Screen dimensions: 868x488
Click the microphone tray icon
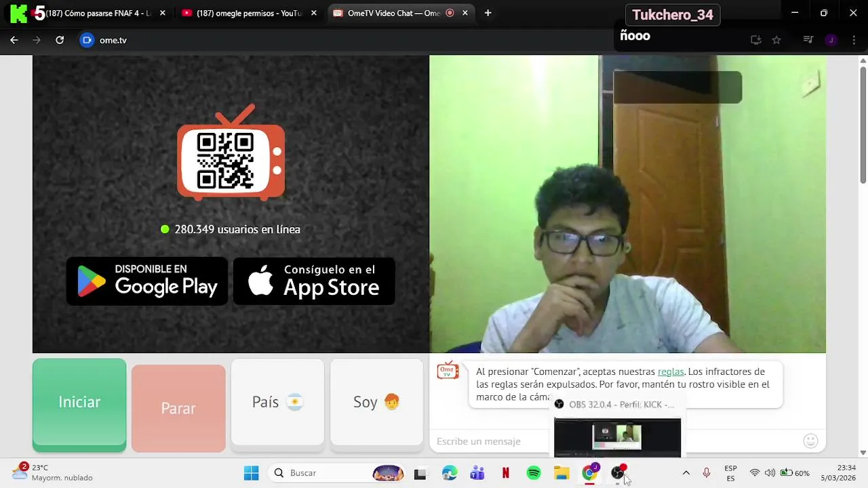click(x=707, y=473)
